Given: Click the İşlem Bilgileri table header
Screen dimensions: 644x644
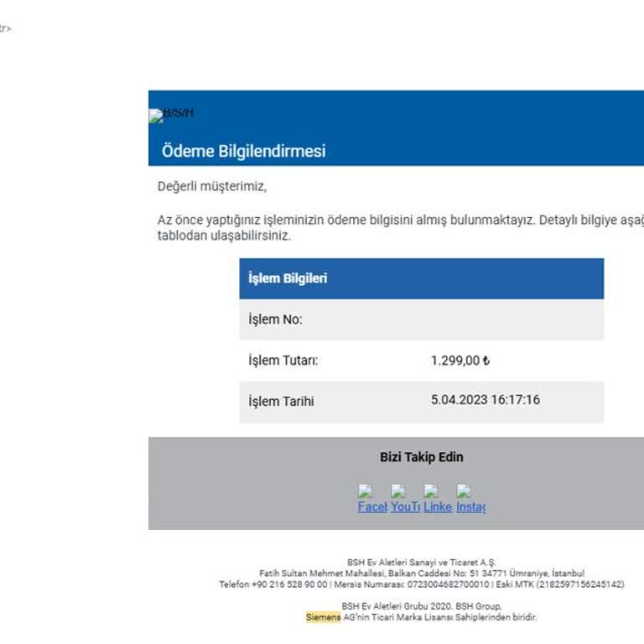Looking at the screenshot, I should tap(422, 278).
